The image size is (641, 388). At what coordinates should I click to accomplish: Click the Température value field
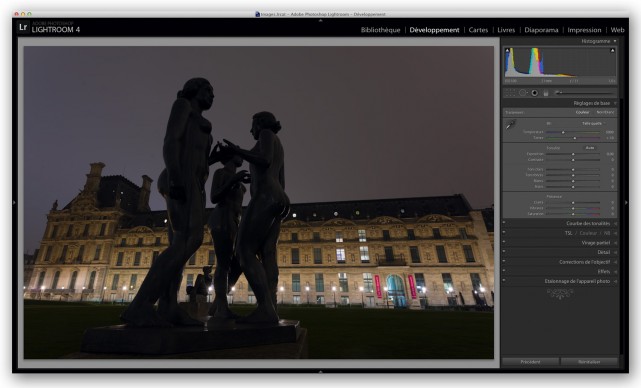click(610, 132)
